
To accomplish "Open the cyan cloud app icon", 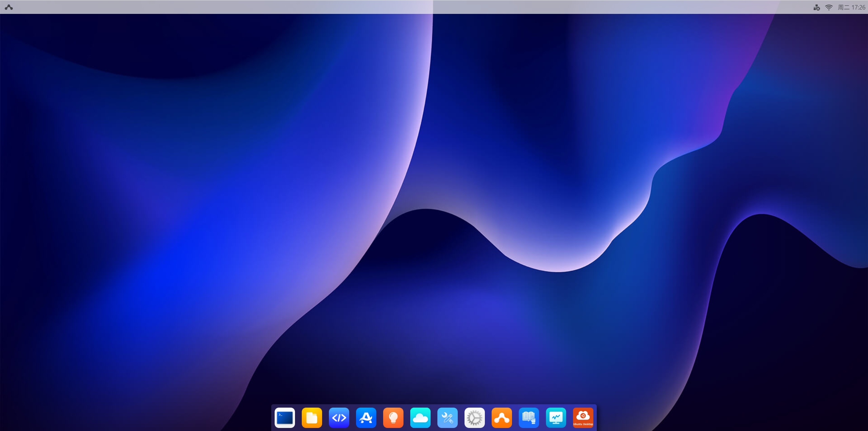I will [x=420, y=417].
